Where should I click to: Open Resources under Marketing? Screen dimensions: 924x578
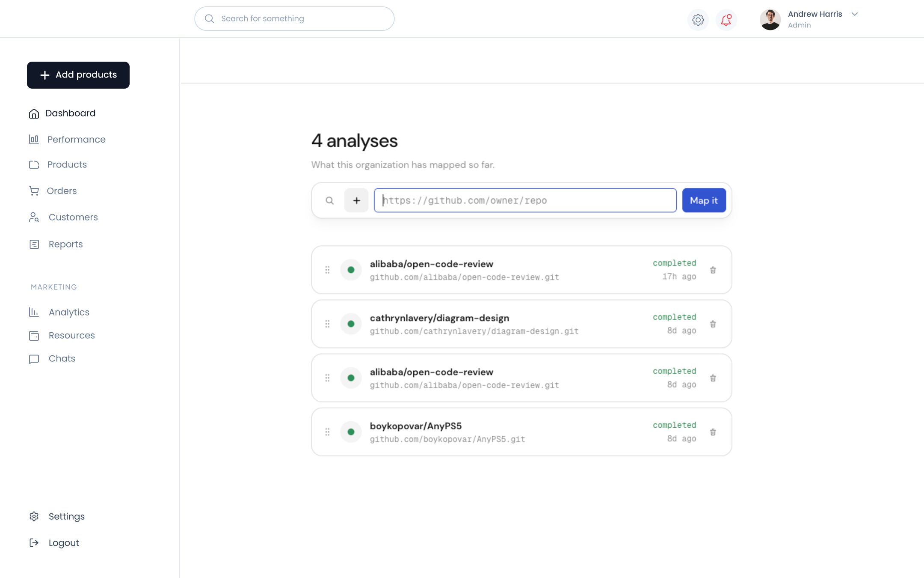(62, 335)
